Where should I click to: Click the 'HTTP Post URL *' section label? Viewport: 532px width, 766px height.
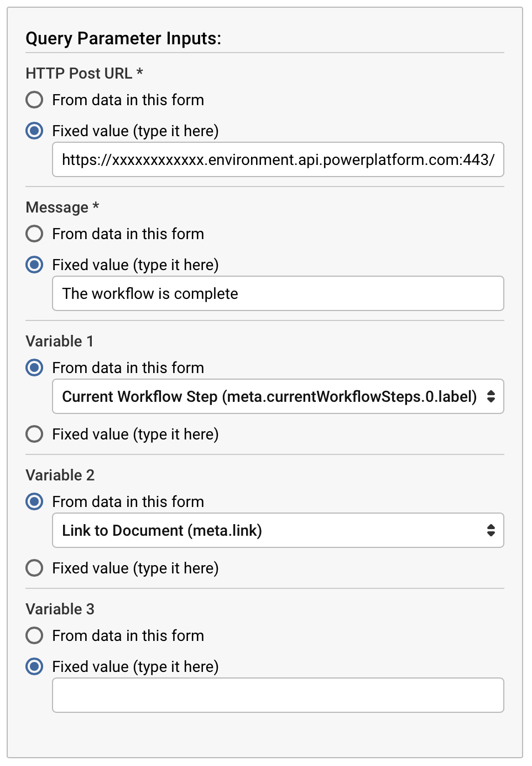(84, 73)
